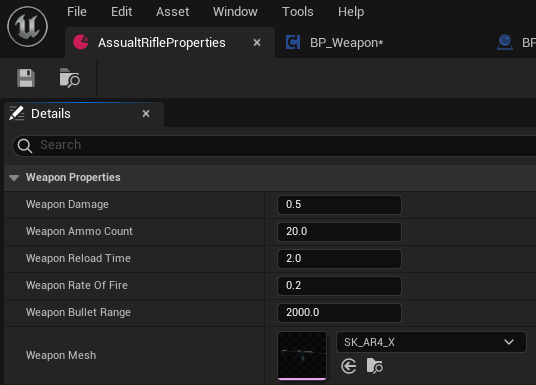
Task: Use selected asset arrow icon for Weapon Mesh
Action: point(349,366)
